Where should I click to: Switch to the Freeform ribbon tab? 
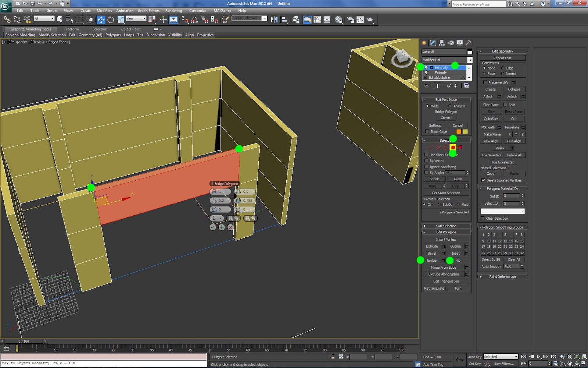tap(72, 29)
